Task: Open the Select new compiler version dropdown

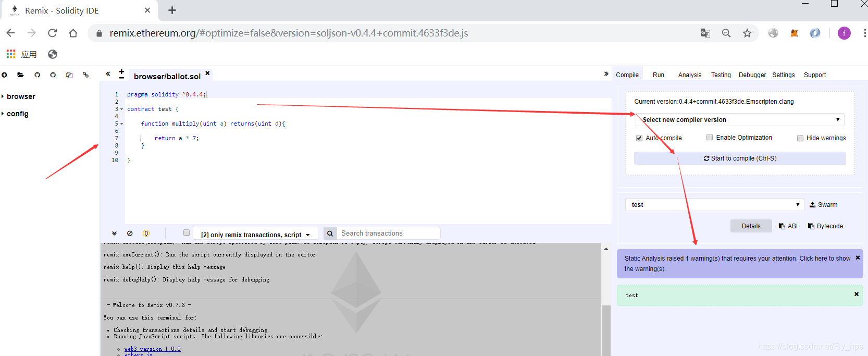Action: (x=740, y=119)
